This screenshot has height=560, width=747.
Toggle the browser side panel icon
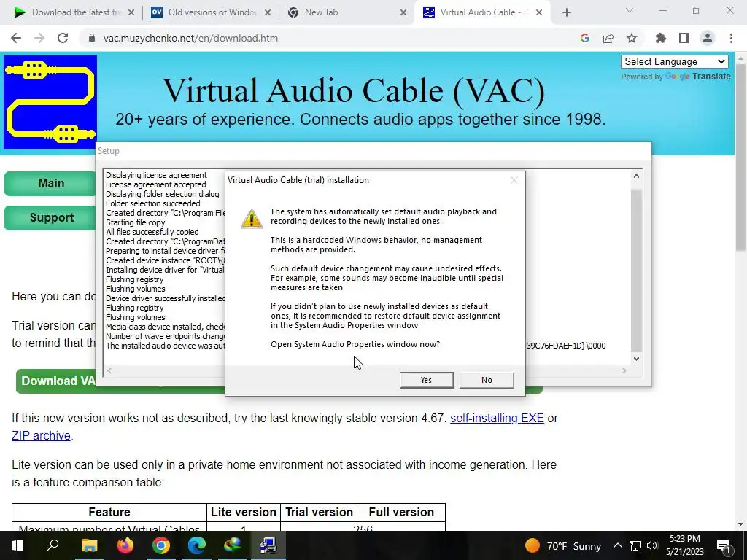click(x=684, y=38)
